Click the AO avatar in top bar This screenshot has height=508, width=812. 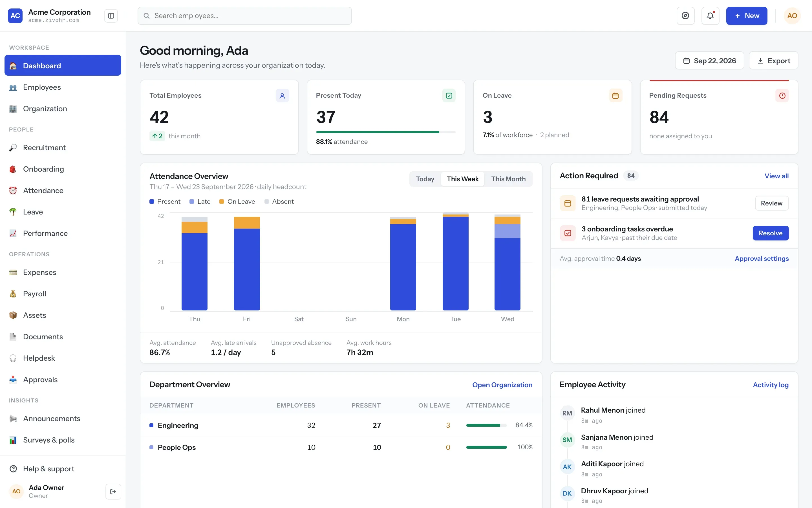(x=792, y=16)
